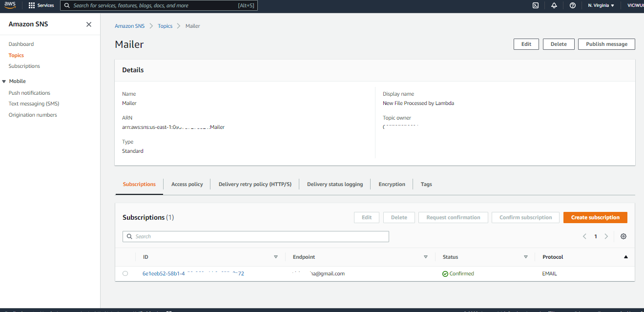Click the gmail.com endpoint cell
The width and height of the screenshot is (644, 312).
tap(318, 273)
